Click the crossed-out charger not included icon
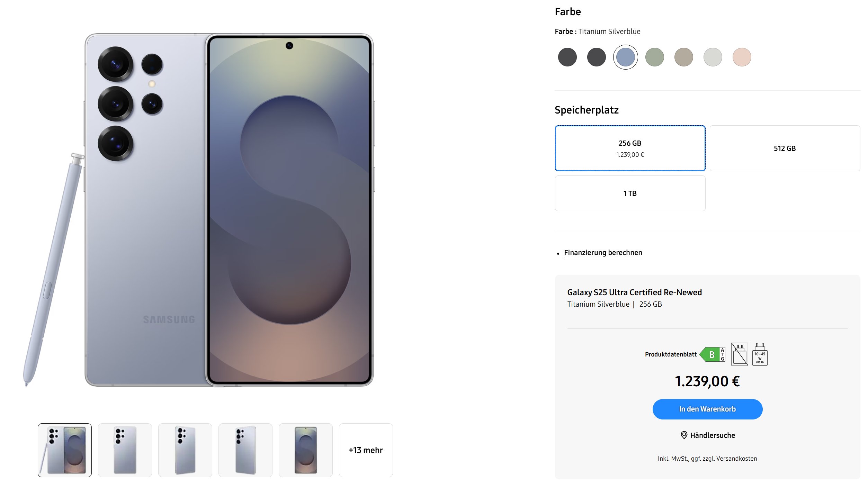The image size is (868, 488). point(739,354)
